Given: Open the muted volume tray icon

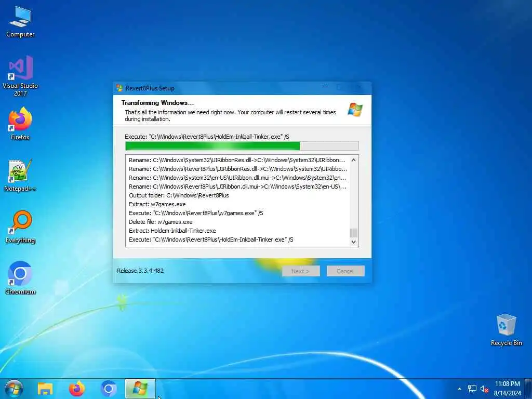Looking at the screenshot, I should coord(484,389).
